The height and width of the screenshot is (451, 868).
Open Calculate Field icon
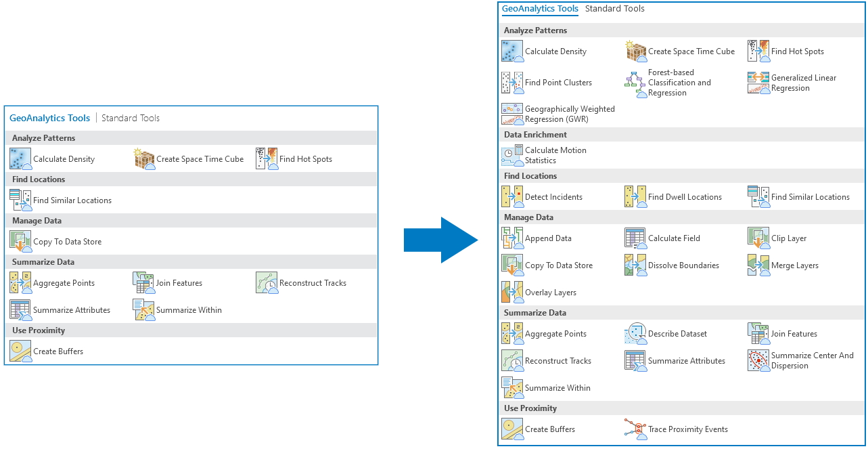click(x=635, y=238)
